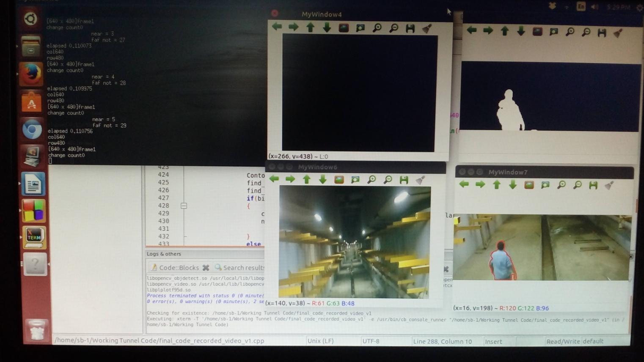
Task: Open the Search results tab
Action: 239,268
